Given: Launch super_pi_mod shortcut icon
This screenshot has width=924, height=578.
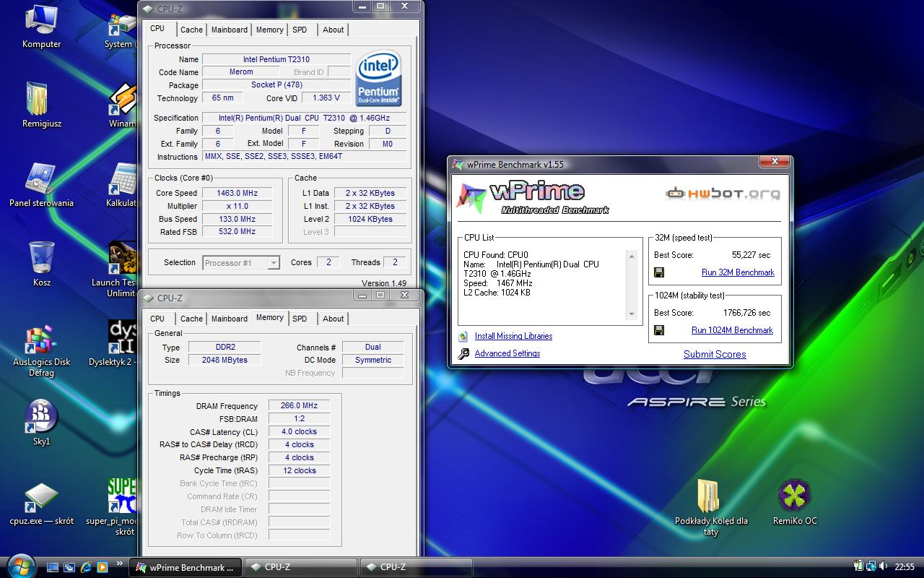Looking at the screenshot, I should [x=123, y=496].
